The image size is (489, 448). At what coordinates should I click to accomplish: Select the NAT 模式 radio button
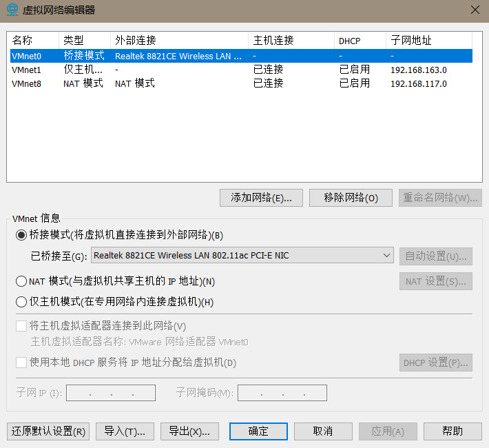21,281
